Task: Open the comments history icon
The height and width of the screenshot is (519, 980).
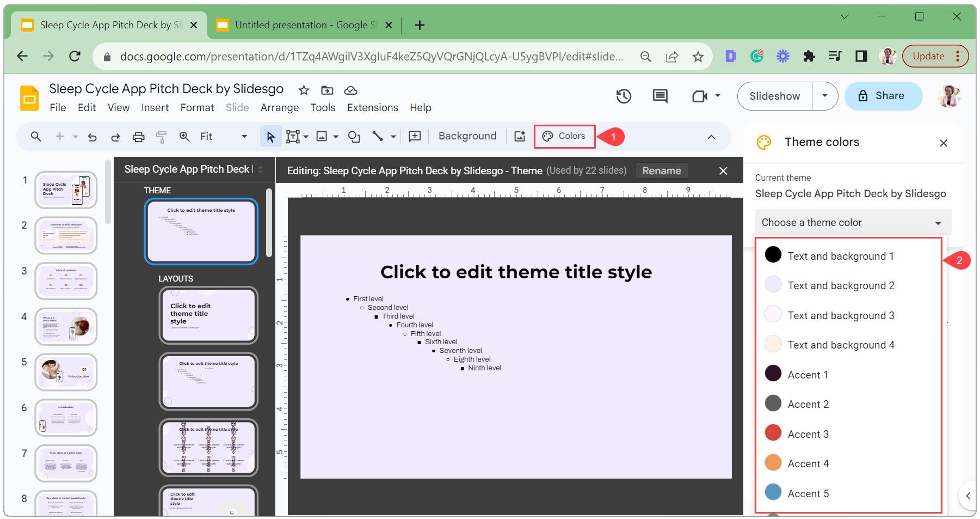Action: click(660, 96)
